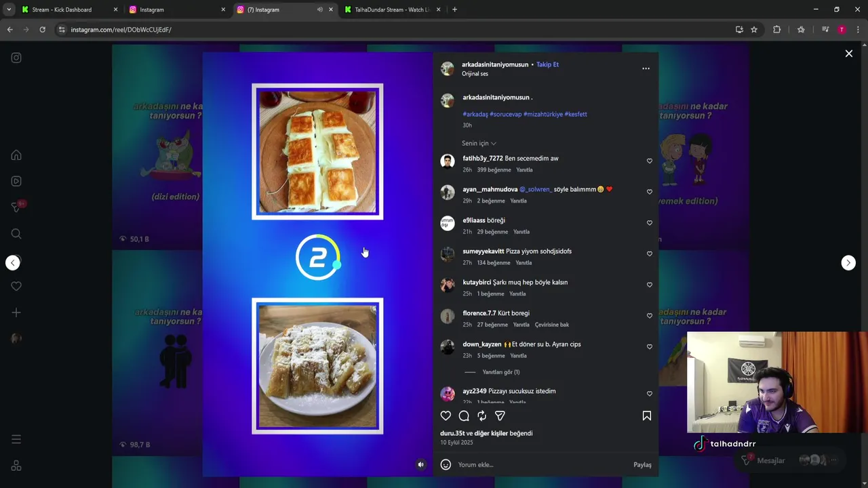Bookmark the page with the star icon
Image resolution: width=868 pixels, height=488 pixels.
[753, 30]
